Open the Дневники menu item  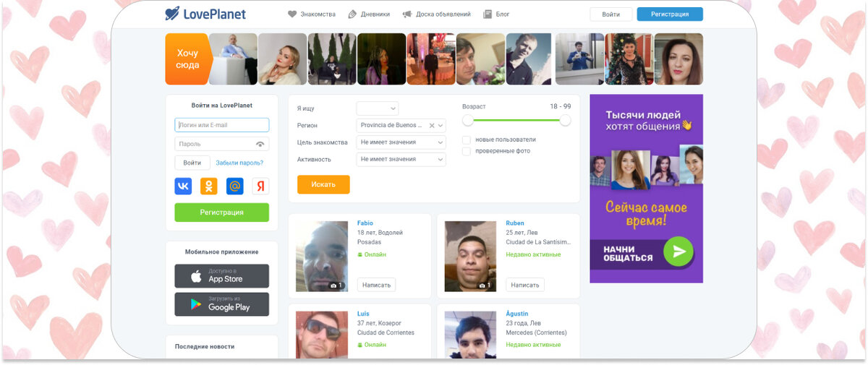tap(369, 14)
